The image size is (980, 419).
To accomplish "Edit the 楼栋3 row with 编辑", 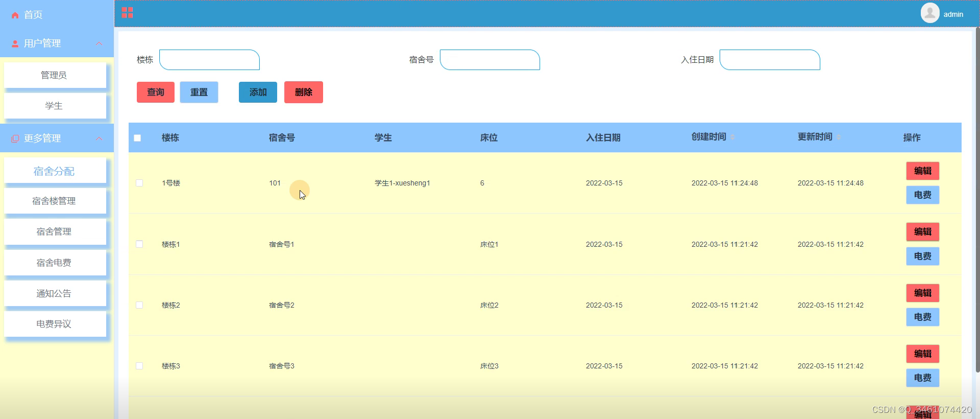I will (923, 354).
